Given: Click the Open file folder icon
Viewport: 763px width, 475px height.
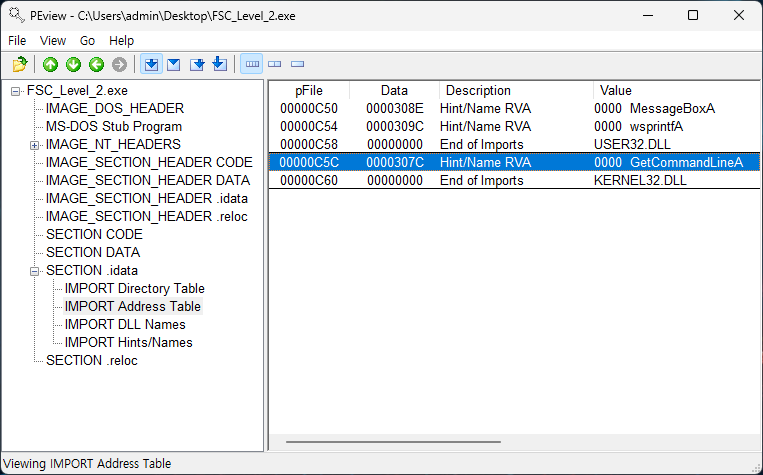Looking at the screenshot, I should [x=19, y=65].
